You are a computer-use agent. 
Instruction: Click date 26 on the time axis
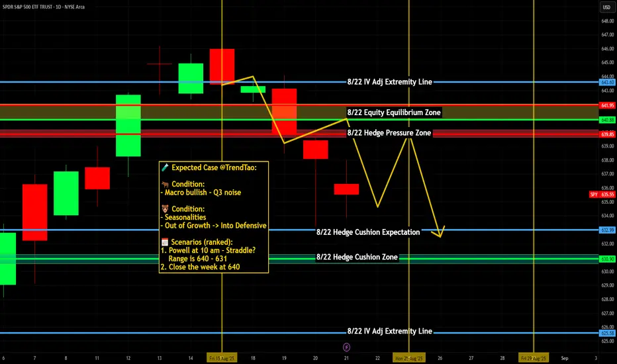[x=440, y=358]
